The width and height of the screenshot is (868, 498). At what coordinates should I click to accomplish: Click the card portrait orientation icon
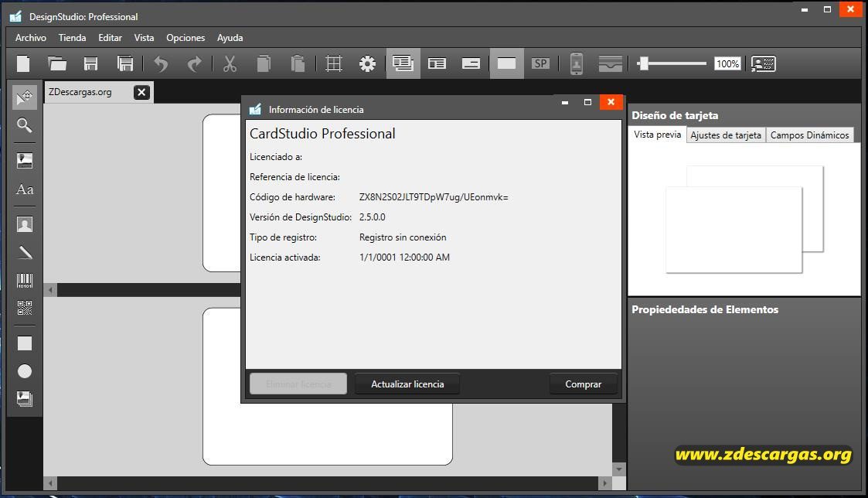[x=577, y=63]
